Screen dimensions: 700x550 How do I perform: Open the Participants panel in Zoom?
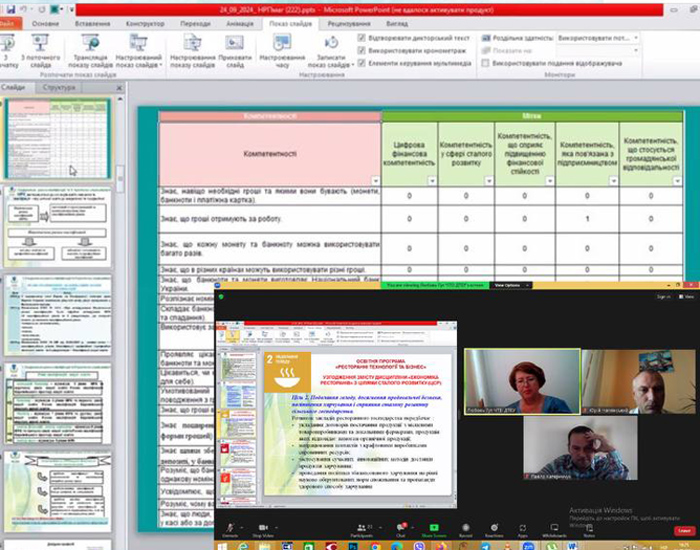pos(360,526)
